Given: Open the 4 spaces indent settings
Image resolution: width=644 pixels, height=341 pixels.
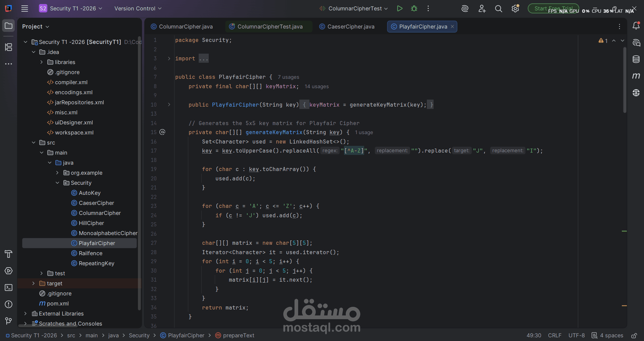Looking at the screenshot, I should (607, 335).
